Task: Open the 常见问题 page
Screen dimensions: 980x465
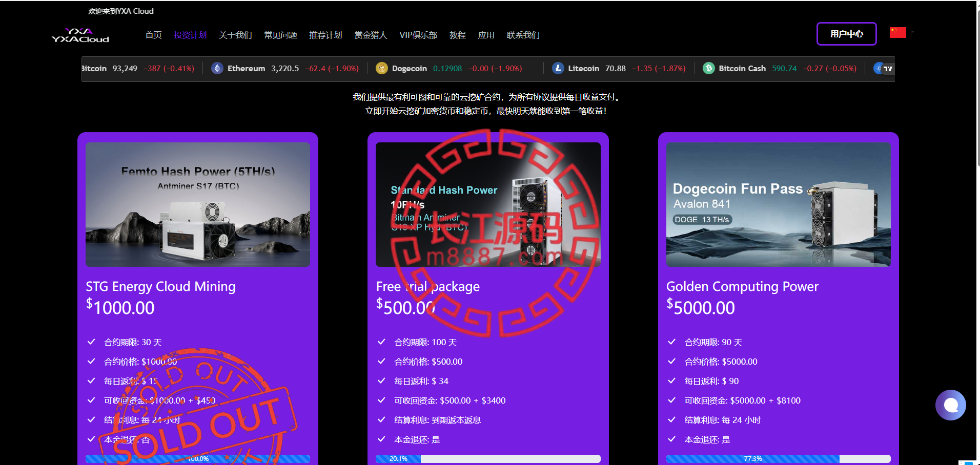Action: click(x=280, y=35)
